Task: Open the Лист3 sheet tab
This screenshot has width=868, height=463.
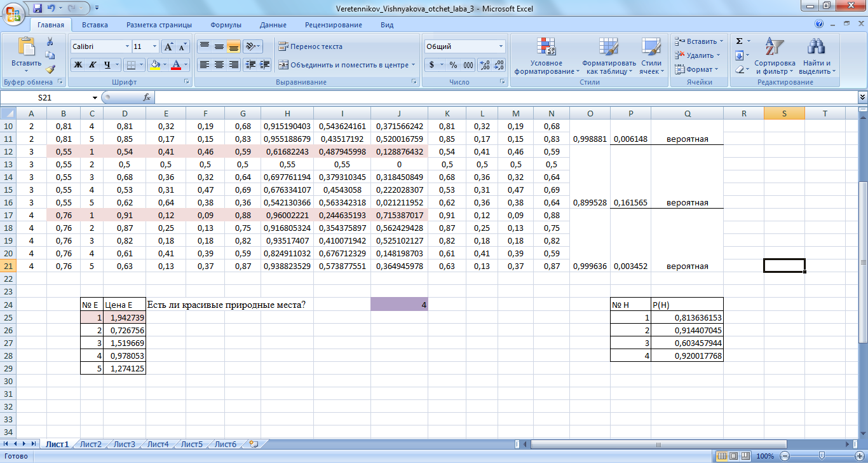Action: click(124, 445)
